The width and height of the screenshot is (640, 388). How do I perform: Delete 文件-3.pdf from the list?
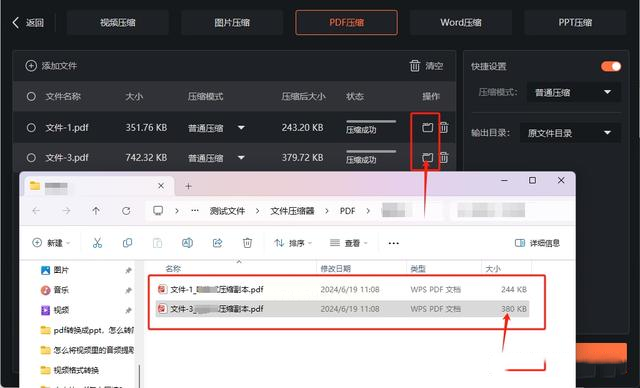tap(444, 157)
